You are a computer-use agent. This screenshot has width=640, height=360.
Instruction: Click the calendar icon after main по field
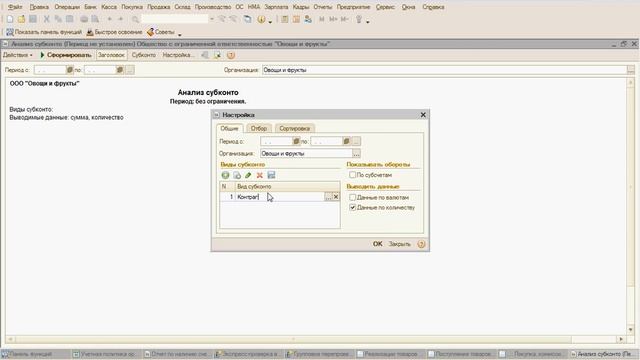point(120,70)
